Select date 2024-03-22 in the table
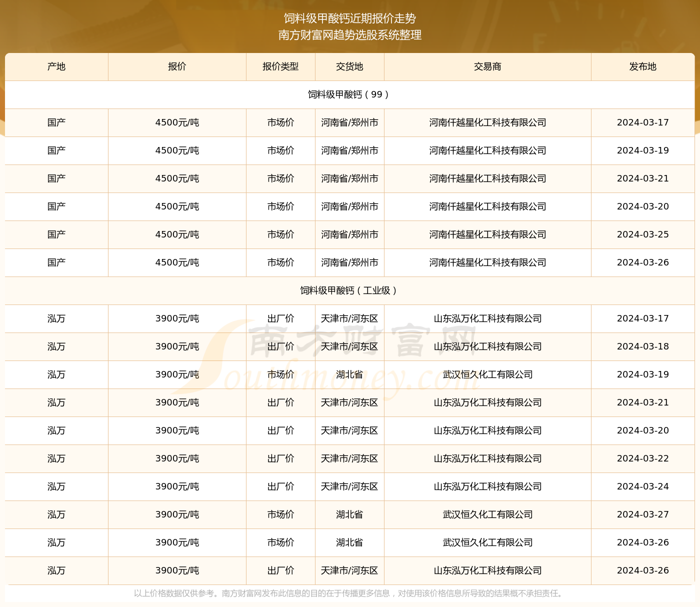Screen dimensions: 700x607 (x=643, y=458)
